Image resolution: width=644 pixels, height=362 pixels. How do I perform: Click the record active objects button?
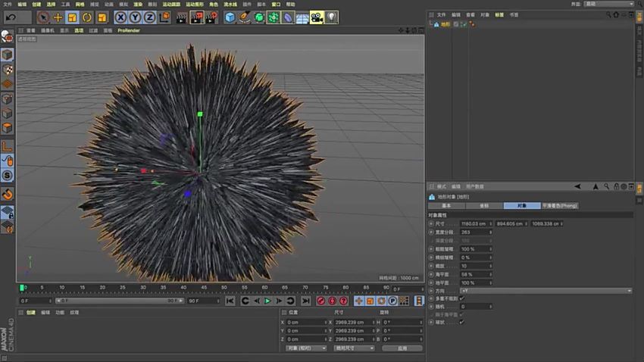[320, 301]
